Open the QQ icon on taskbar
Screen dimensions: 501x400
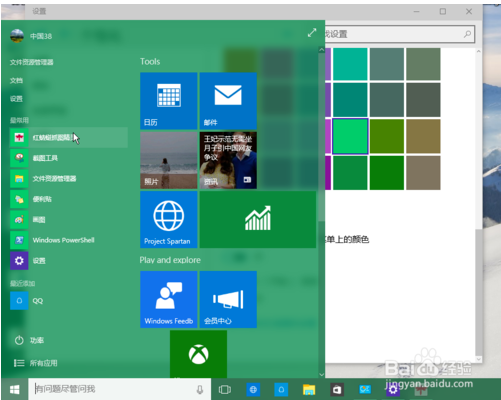tap(281, 389)
